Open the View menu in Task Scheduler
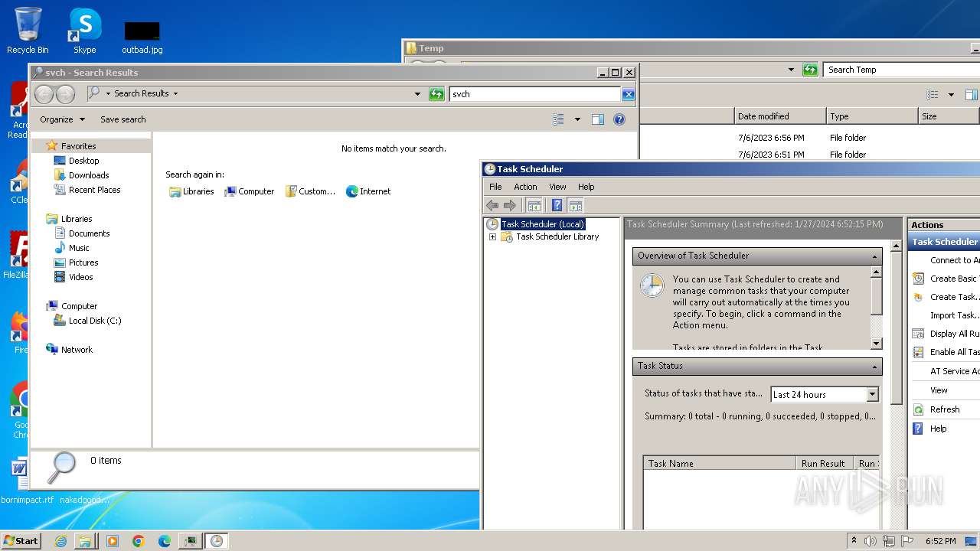 coord(557,187)
